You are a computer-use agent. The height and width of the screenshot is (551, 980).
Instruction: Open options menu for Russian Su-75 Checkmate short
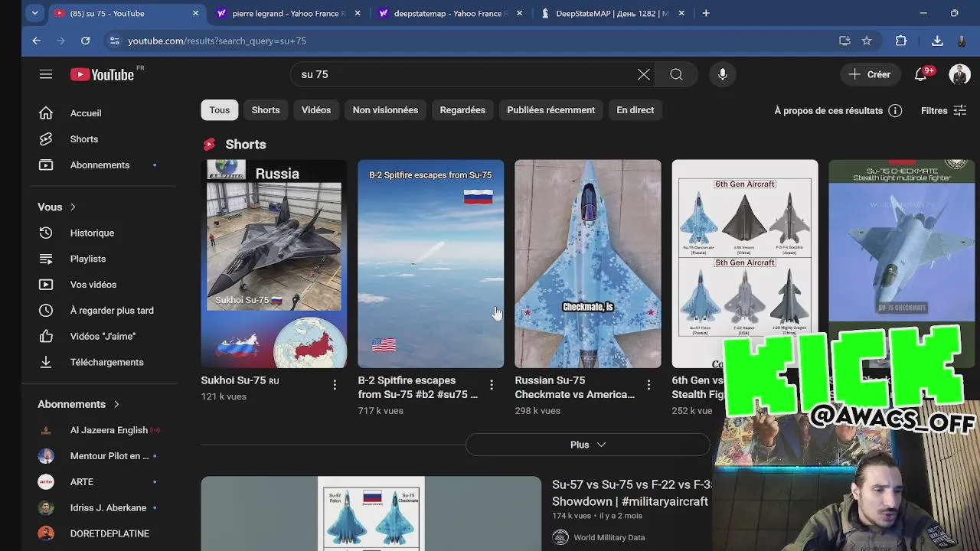648,385
